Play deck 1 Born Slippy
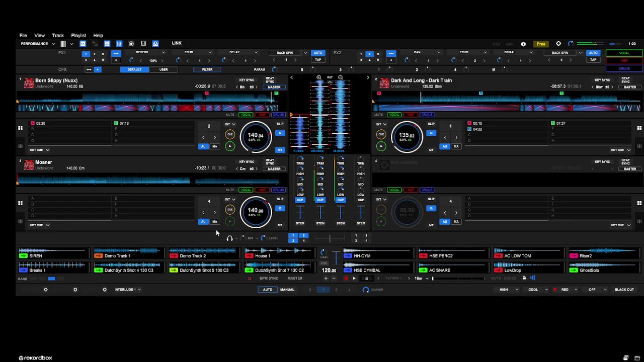The width and height of the screenshot is (644, 362). tap(230, 146)
